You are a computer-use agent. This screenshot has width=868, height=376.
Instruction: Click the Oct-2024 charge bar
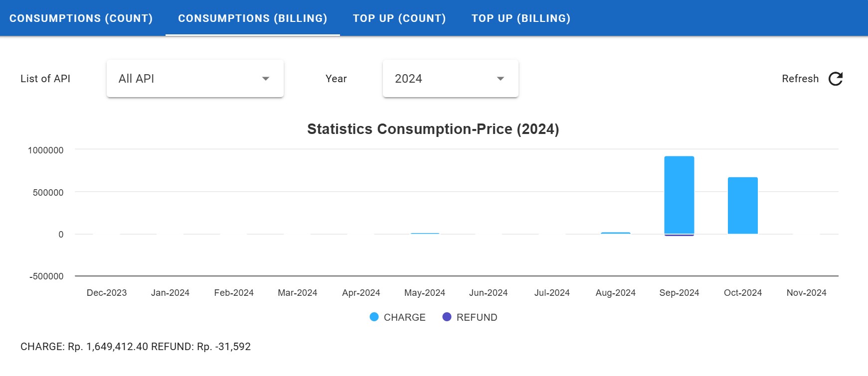[743, 205]
